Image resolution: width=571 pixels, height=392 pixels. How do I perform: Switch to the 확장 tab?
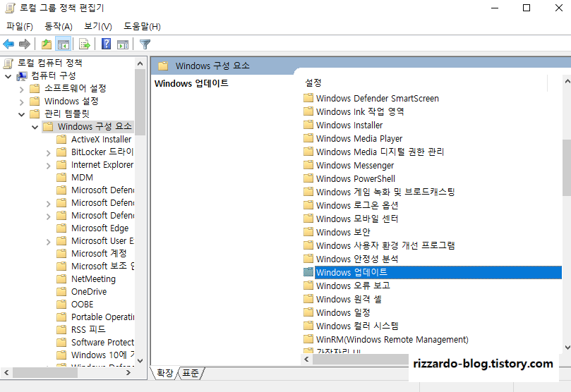tap(165, 373)
